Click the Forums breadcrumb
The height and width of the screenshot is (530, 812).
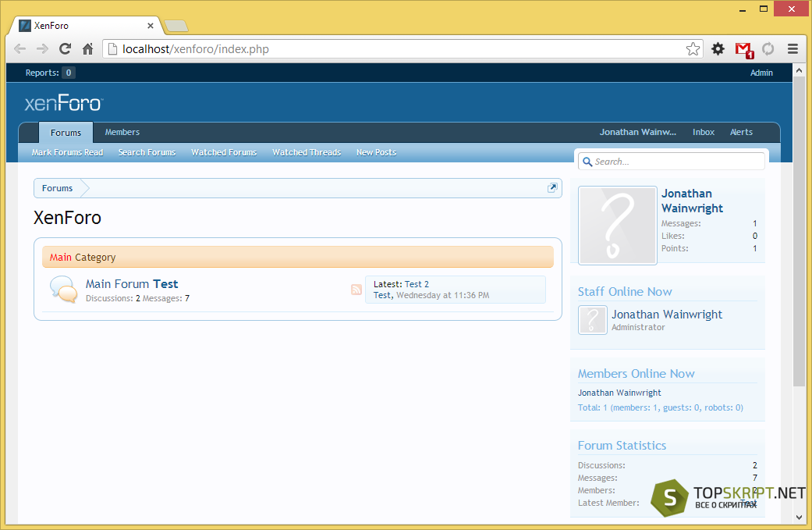pyautogui.click(x=57, y=188)
